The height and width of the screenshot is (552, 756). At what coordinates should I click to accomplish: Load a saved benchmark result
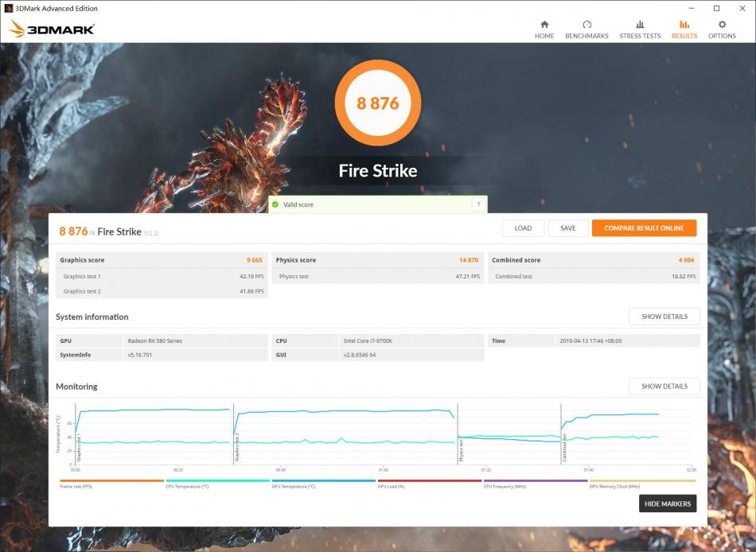coord(523,227)
